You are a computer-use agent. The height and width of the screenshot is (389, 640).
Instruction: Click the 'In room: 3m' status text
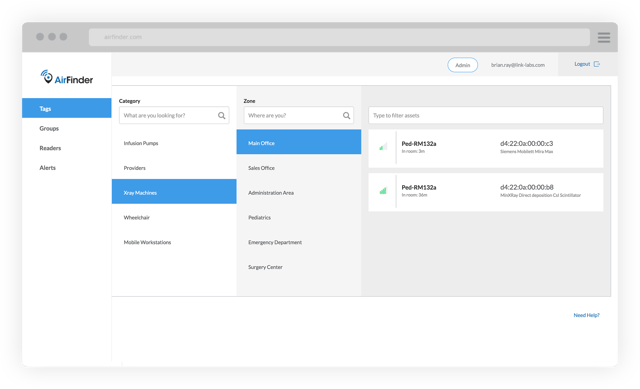click(413, 151)
